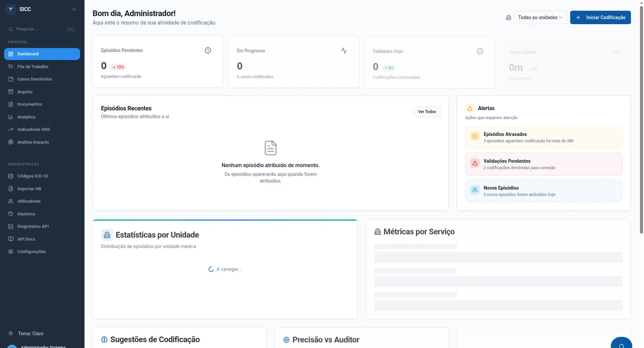Click the Diagnóstico API server icon

[x=11, y=226]
